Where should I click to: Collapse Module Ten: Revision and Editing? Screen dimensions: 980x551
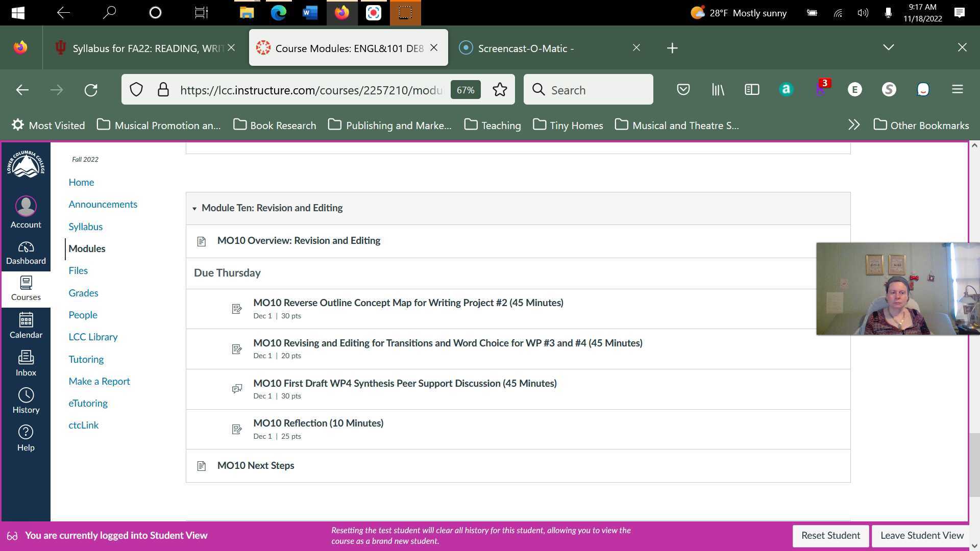coord(194,208)
